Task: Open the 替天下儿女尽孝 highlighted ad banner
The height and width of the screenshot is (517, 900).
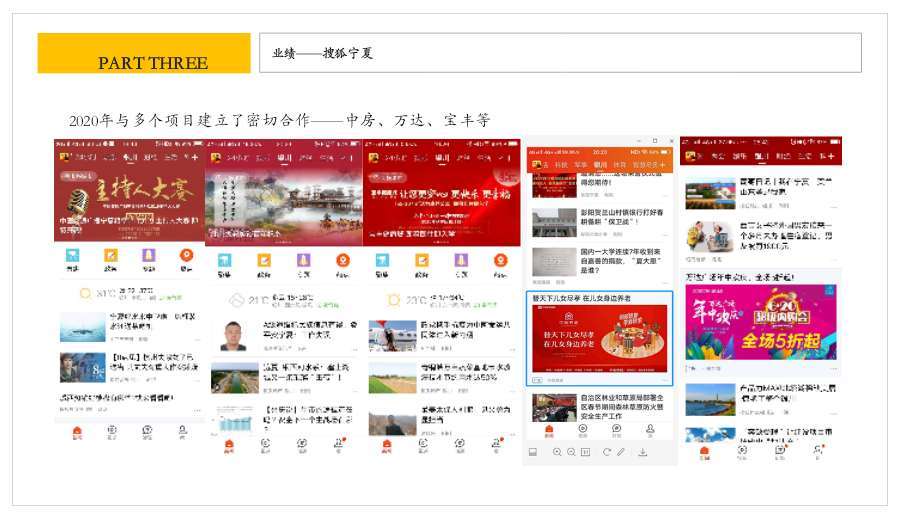Action: click(599, 338)
